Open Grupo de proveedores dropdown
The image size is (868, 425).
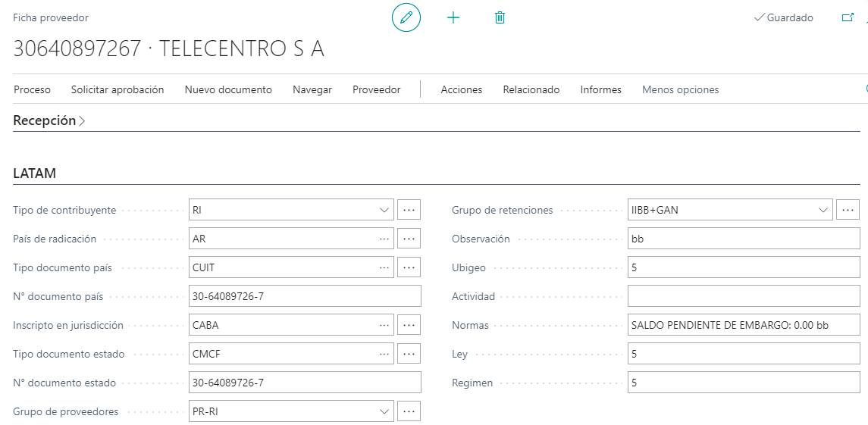(x=384, y=411)
